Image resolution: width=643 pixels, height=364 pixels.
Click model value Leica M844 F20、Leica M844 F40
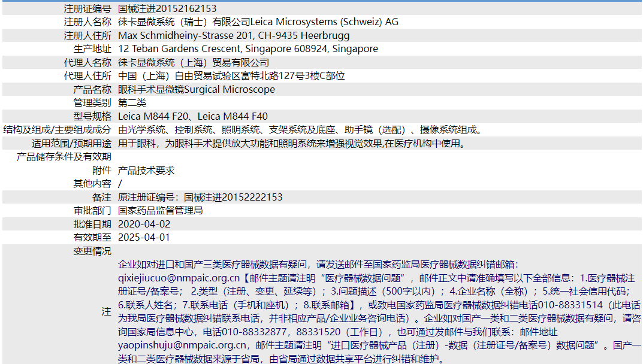[193, 116]
